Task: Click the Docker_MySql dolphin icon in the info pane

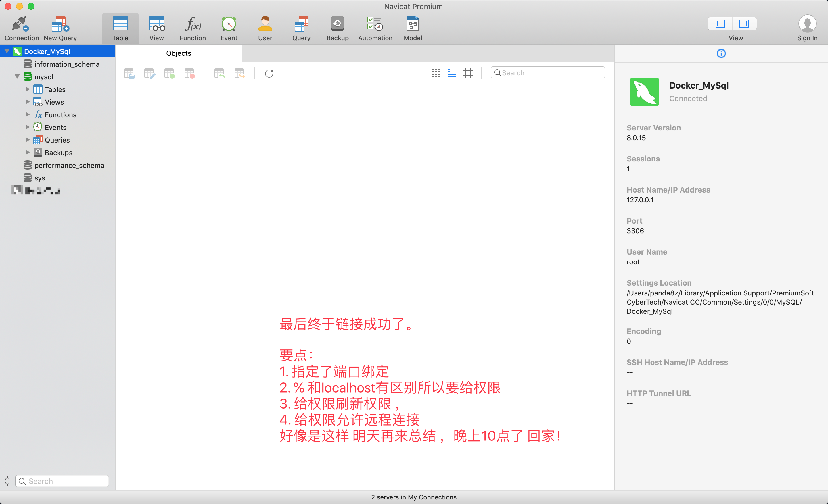Action: (x=644, y=92)
